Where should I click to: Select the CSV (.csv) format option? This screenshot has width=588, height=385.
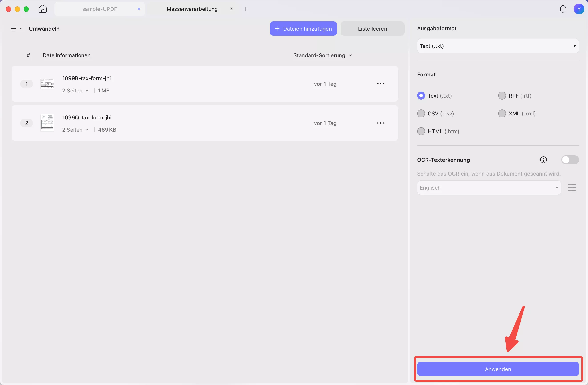[x=421, y=113]
